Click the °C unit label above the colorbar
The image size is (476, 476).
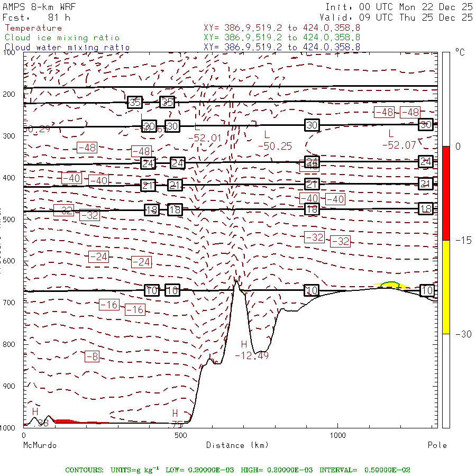click(x=460, y=52)
